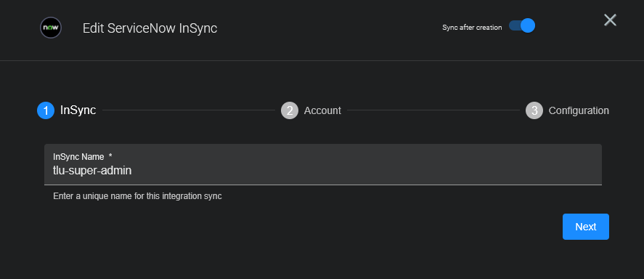Jump to step 2 numbered circle
This screenshot has width=644, height=279.
coord(290,110)
